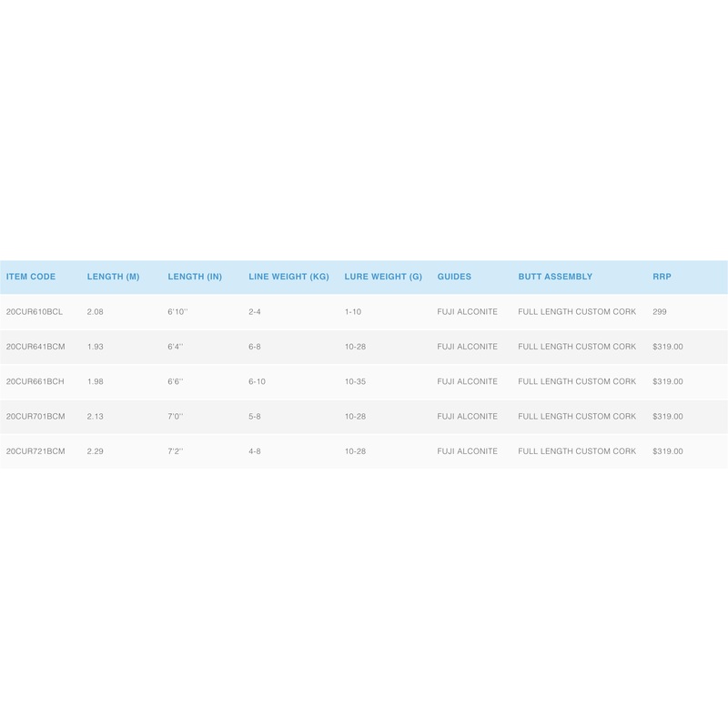
Task: Click the LINE WEIGHT (KG) header
Action: pos(288,277)
